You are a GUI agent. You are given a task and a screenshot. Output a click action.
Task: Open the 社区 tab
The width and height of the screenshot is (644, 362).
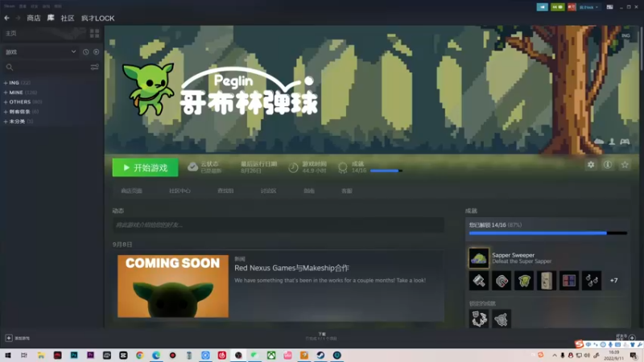click(x=68, y=18)
